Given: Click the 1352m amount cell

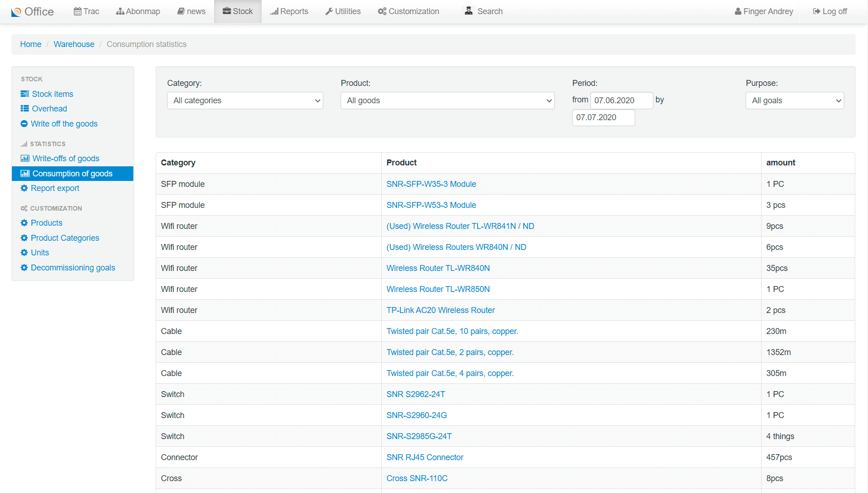Looking at the screenshot, I should [x=808, y=352].
